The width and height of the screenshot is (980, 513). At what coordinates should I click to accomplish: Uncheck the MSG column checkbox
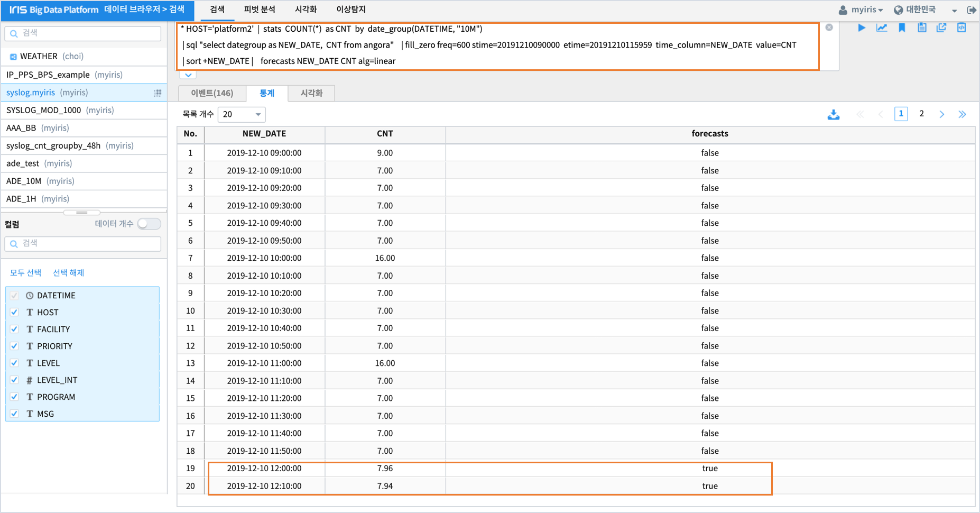14,414
